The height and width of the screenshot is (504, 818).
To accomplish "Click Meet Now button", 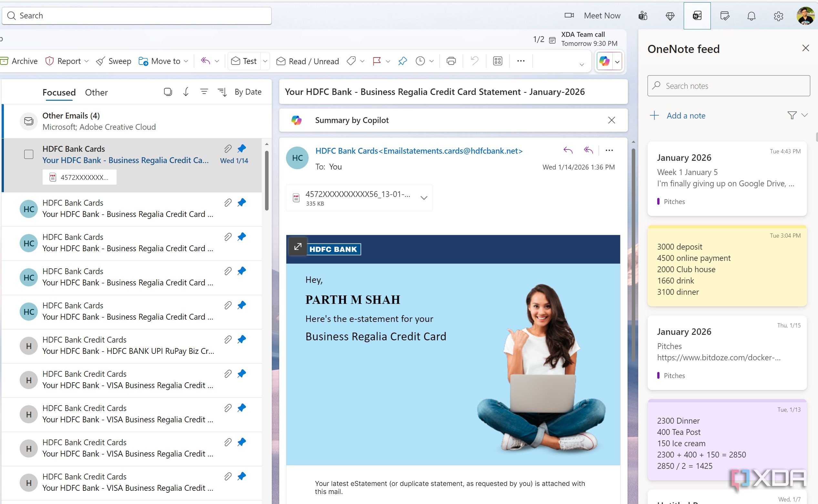I will [x=592, y=16].
